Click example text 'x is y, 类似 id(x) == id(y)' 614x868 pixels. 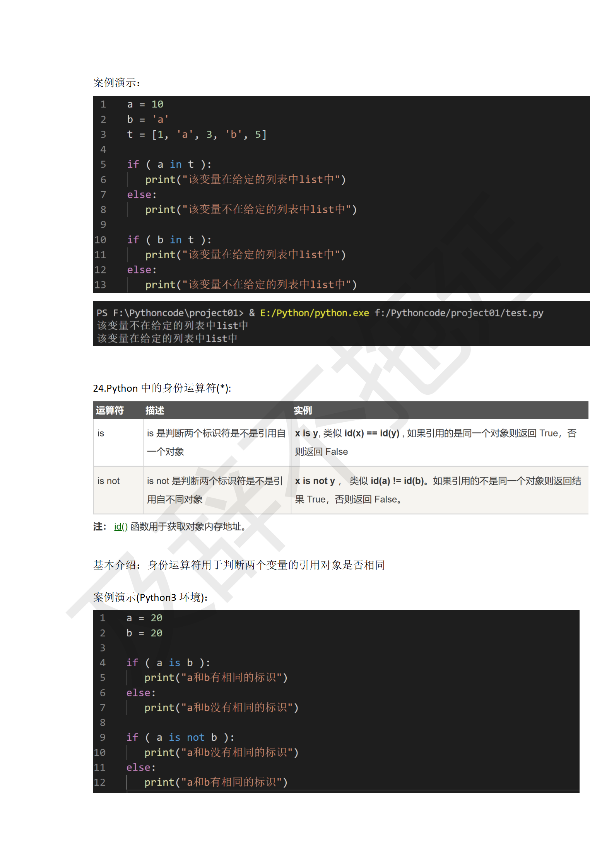(x=347, y=433)
